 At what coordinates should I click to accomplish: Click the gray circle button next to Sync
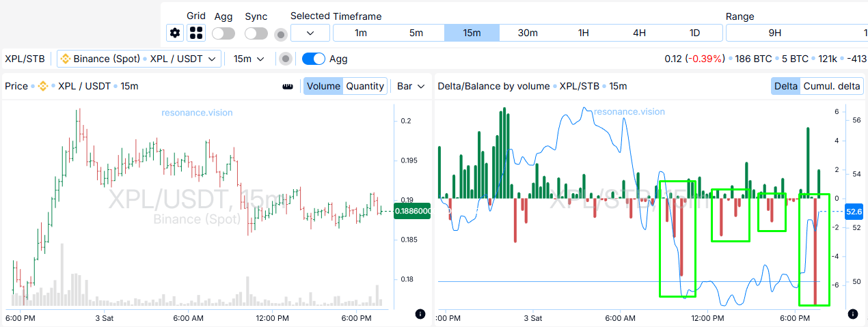click(x=280, y=34)
